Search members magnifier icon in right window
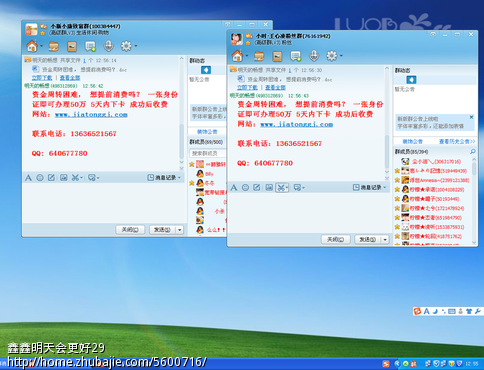484x370 pixels. 473,152
